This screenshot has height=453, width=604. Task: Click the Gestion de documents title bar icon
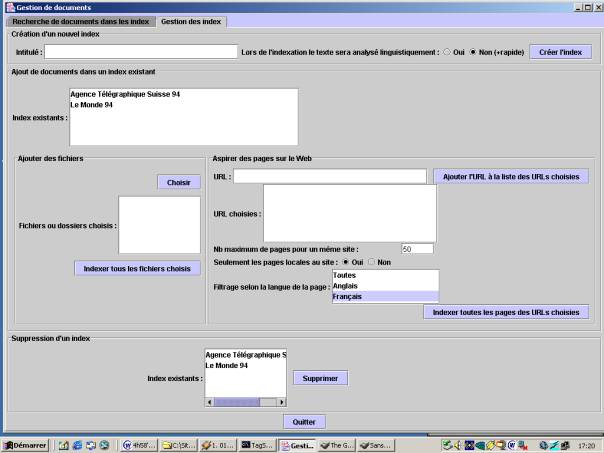pyautogui.click(x=8, y=7)
